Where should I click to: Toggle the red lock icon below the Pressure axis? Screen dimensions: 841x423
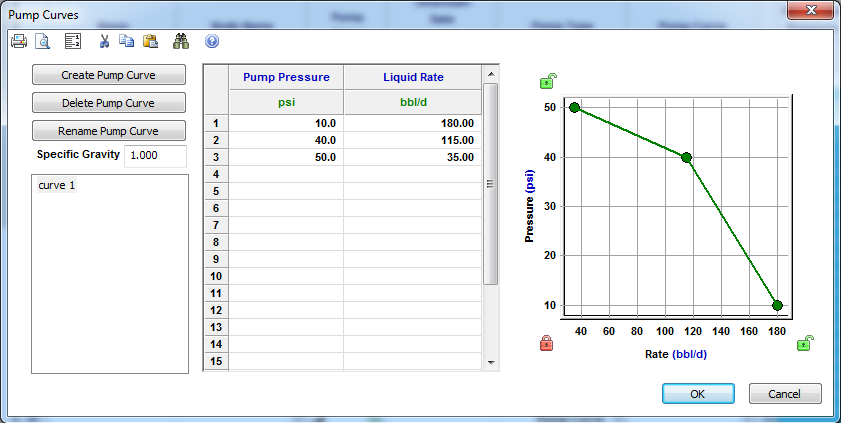(546, 343)
